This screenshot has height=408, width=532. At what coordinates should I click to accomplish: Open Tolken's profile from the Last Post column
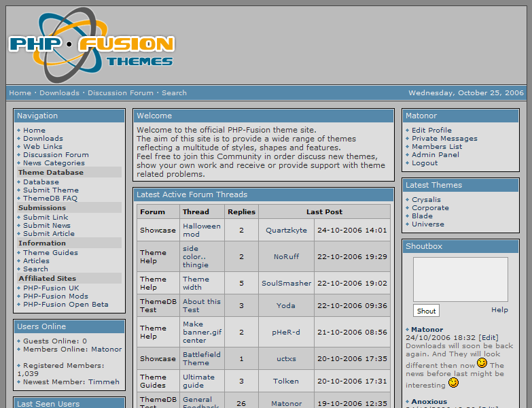tap(286, 381)
